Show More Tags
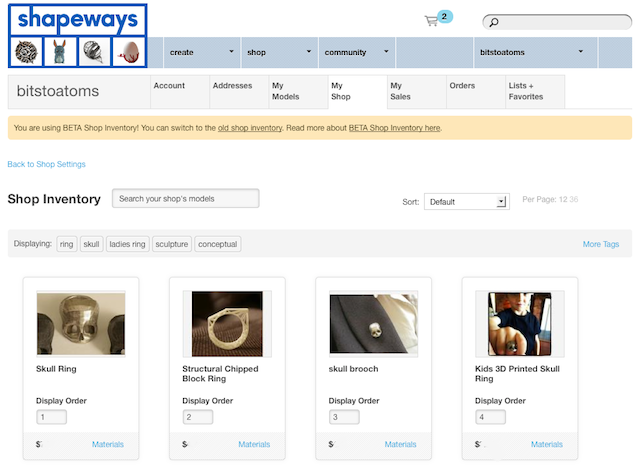 point(600,244)
